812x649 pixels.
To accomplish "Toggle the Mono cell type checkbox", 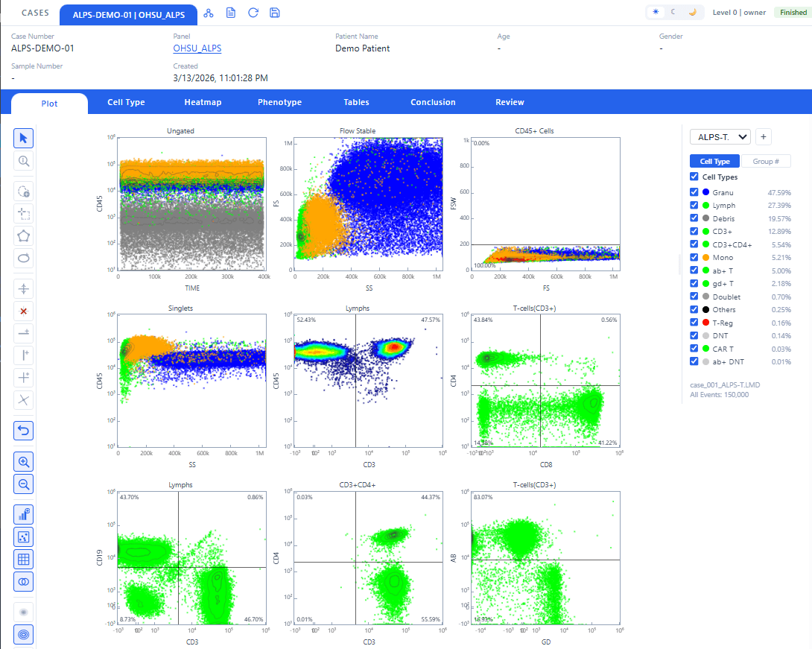I will tap(694, 257).
